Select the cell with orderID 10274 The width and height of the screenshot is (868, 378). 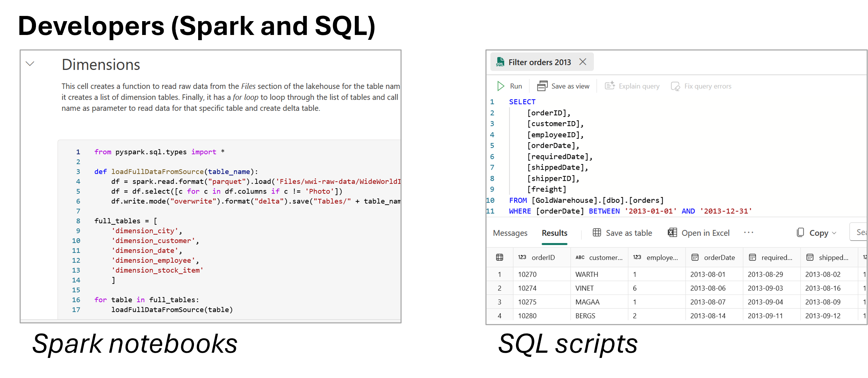coord(542,288)
